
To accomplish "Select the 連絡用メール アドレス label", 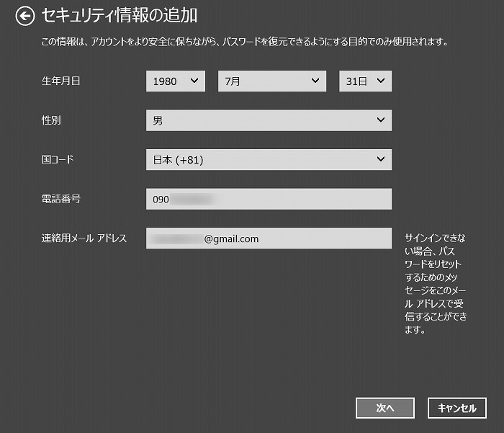I will (x=84, y=238).
